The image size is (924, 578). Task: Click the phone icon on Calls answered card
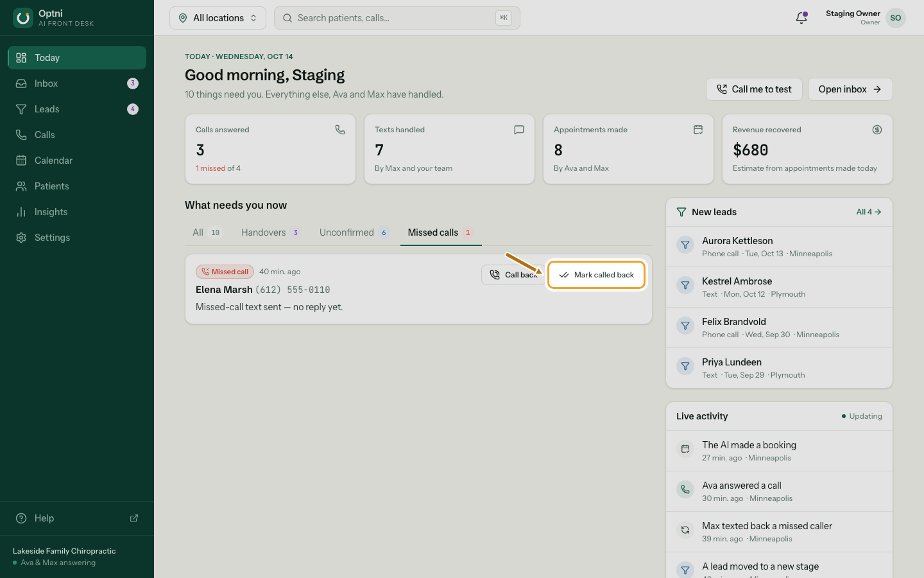(x=340, y=130)
